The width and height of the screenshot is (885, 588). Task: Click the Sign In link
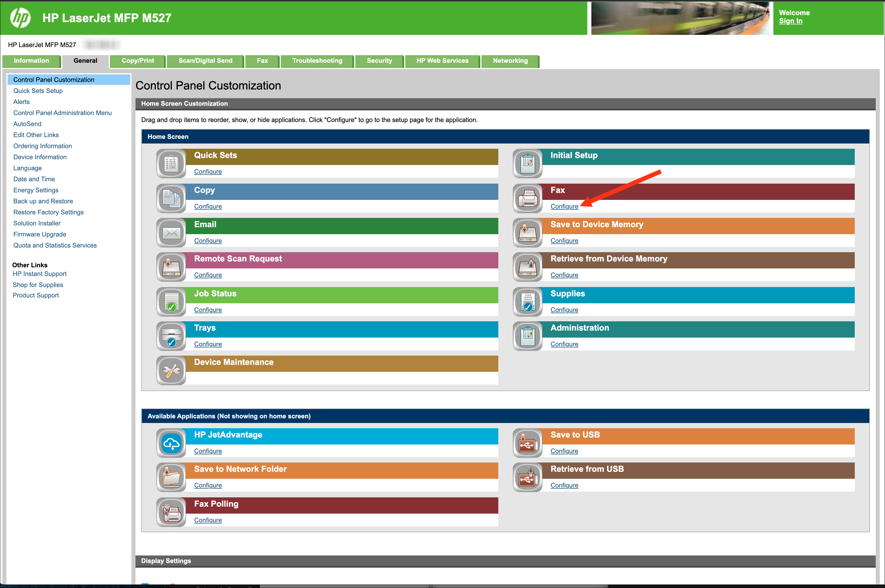coord(791,21)
